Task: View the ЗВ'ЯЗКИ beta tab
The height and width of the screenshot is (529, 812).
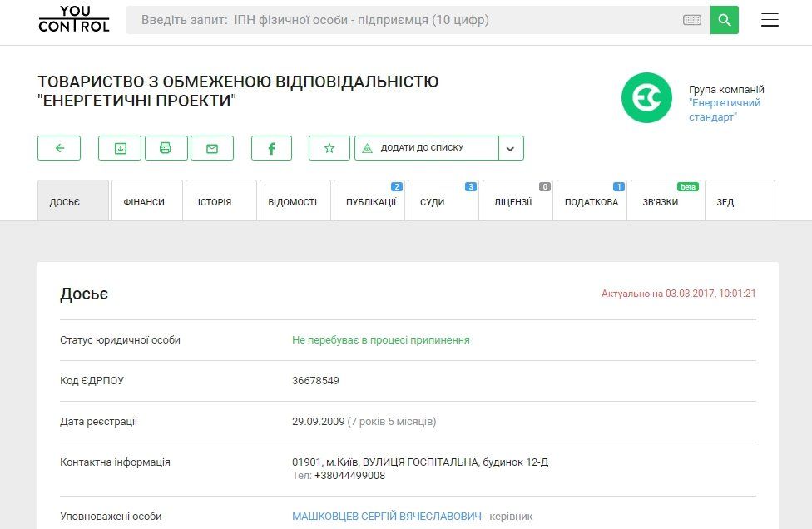Action: [x=664, y=200]
